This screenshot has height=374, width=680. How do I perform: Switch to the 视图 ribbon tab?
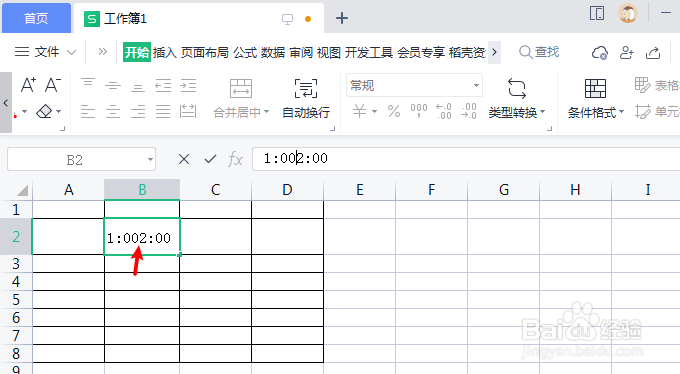329,52
